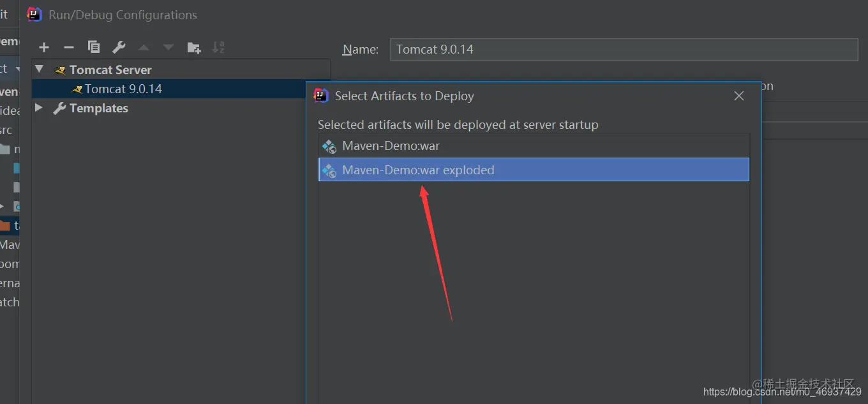Expand the Templates tree node
Viewport: 868px width, 404px height.
[x=39, y=107]
